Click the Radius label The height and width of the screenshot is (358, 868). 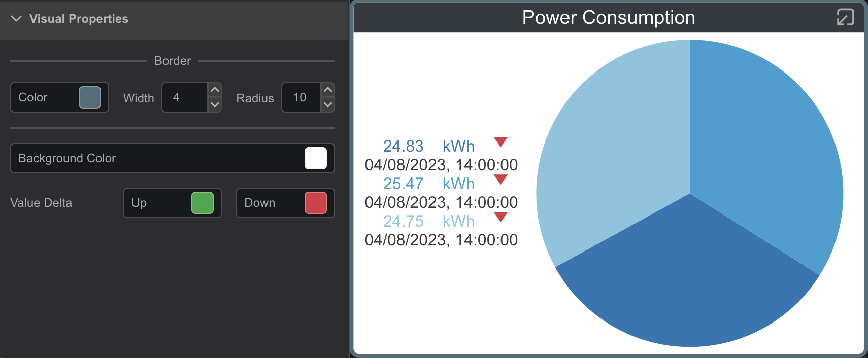tap(255, 98)
